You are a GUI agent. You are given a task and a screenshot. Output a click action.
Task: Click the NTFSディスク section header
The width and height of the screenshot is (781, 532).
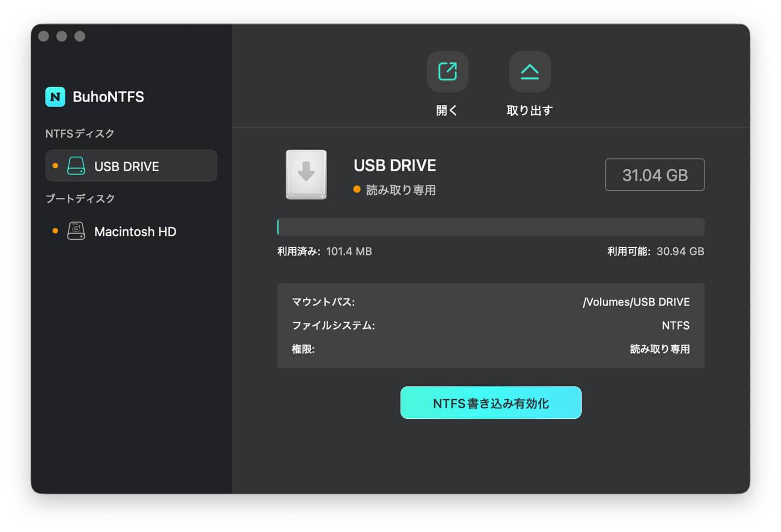79,133
